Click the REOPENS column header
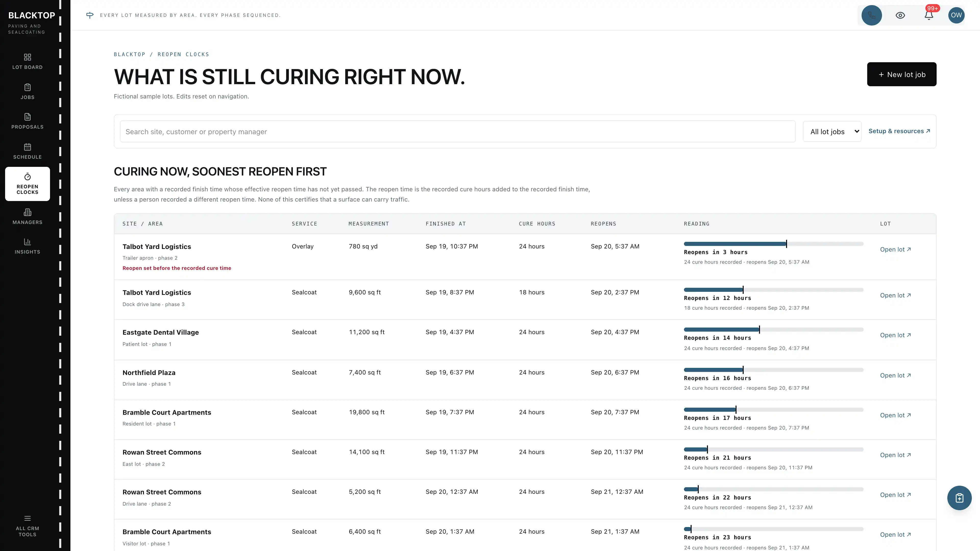The height and width of the screenshot is (551, 980). click(603, 224)
